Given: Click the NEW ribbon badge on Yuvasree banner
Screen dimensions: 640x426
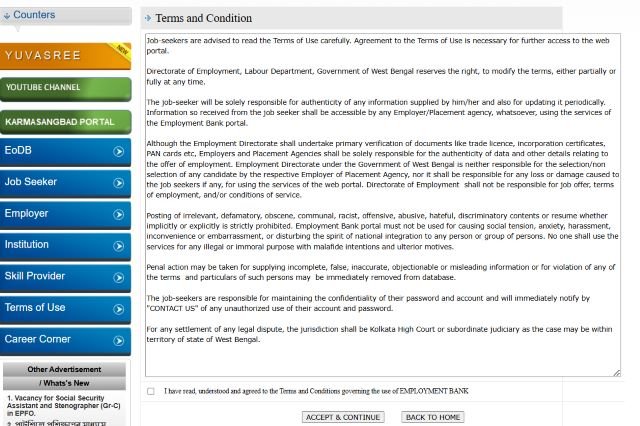Looking at the screenshot, I should (x=121, y=51).
